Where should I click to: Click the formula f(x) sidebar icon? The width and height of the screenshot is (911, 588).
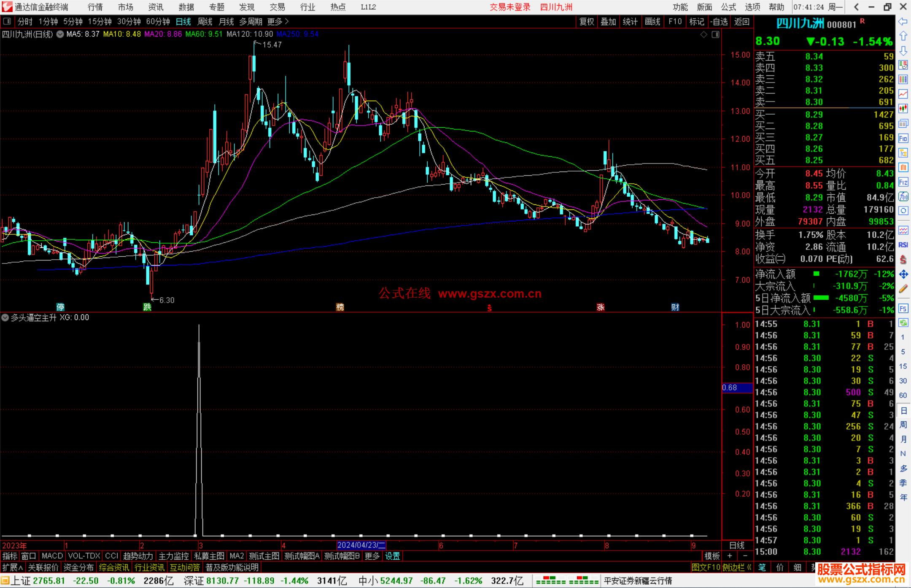click(903, 196)
